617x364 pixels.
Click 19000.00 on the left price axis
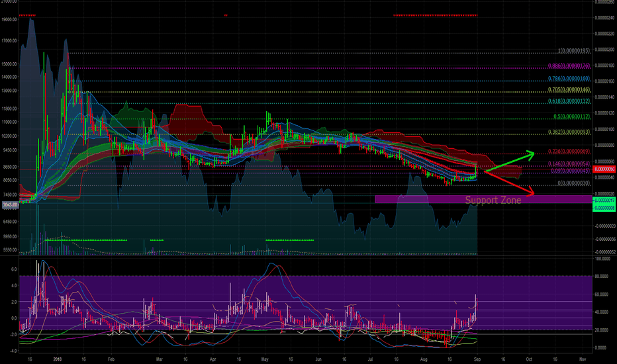coord(9,19)
